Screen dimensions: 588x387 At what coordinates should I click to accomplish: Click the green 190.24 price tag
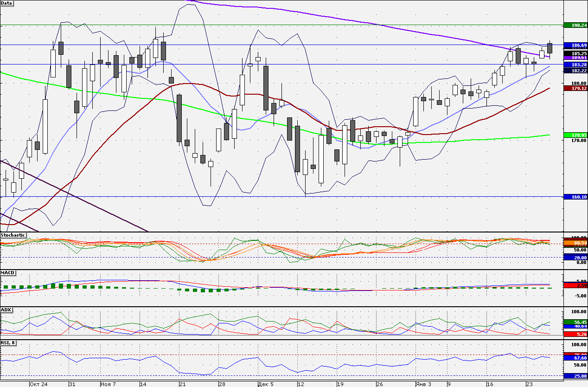[575, 26]
